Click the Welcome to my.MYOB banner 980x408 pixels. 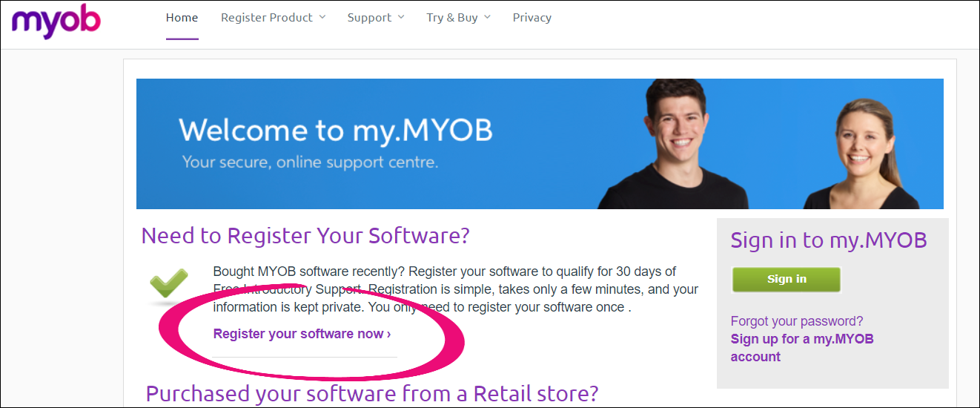pos(540,144)
